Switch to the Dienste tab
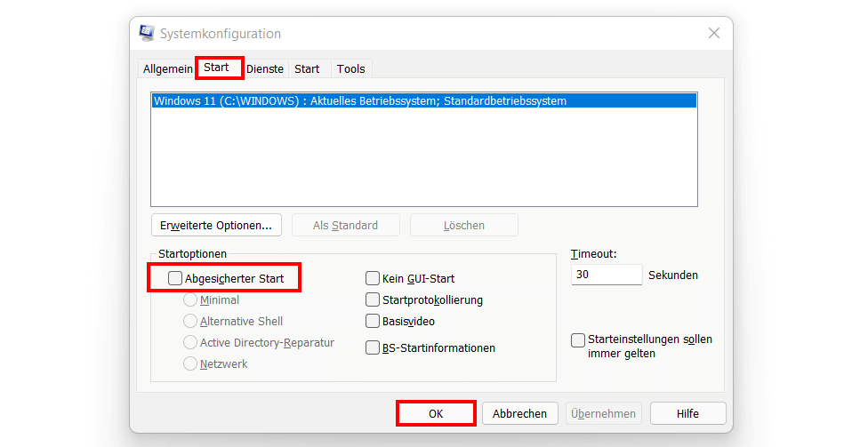868x447 pixels. point(265,68)
